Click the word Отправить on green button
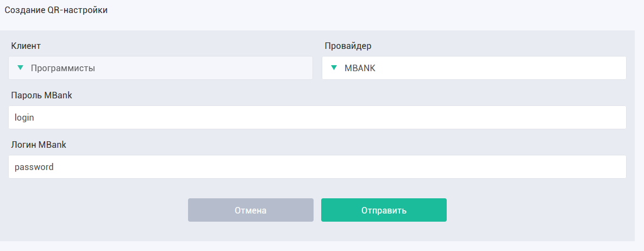The height and width of the screenshot is (251, 644). pyautogui.click(x=384, y=211)
